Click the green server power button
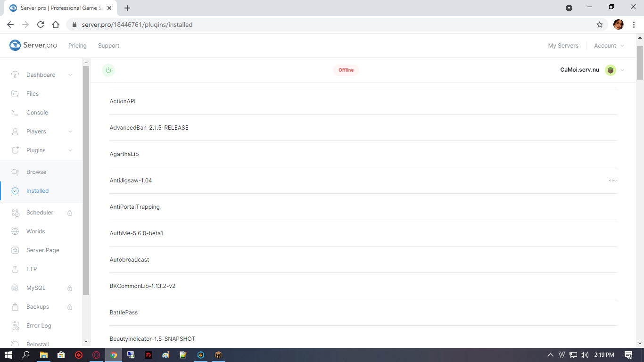Viewport: 644px width, 362px height. click(108, 70)
